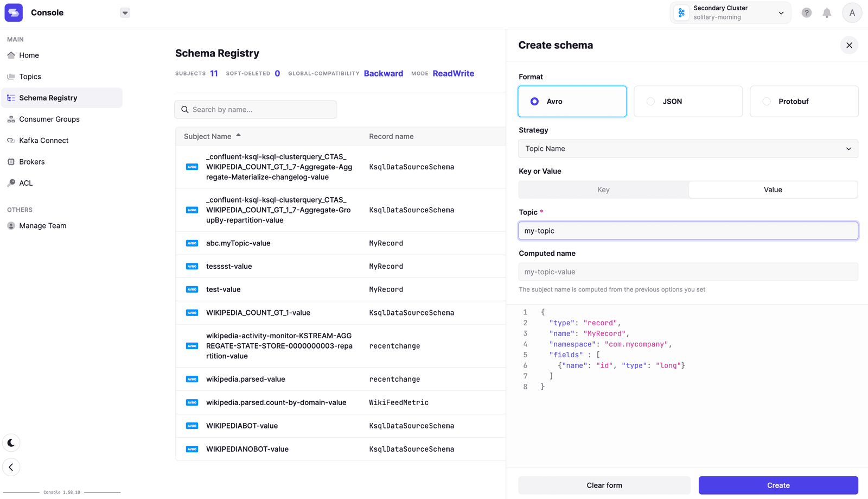Expand the Console dropdown arrow
Screen dimensions: 868x499
coord(125,13)
